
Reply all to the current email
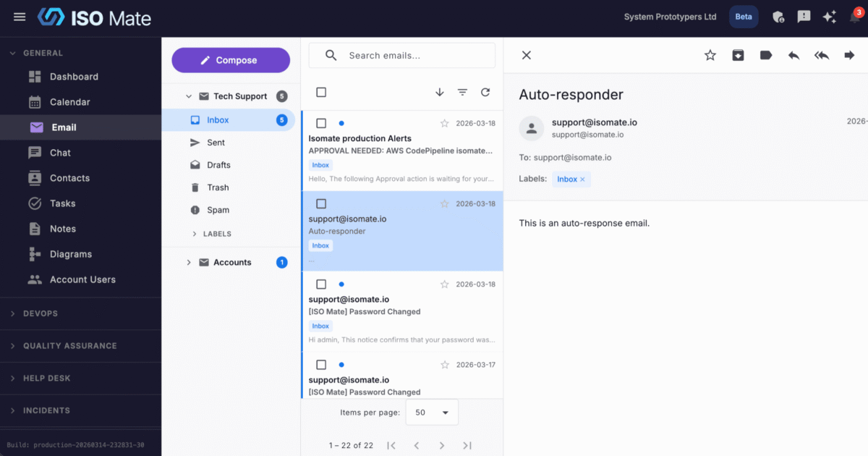coord(821,54)
